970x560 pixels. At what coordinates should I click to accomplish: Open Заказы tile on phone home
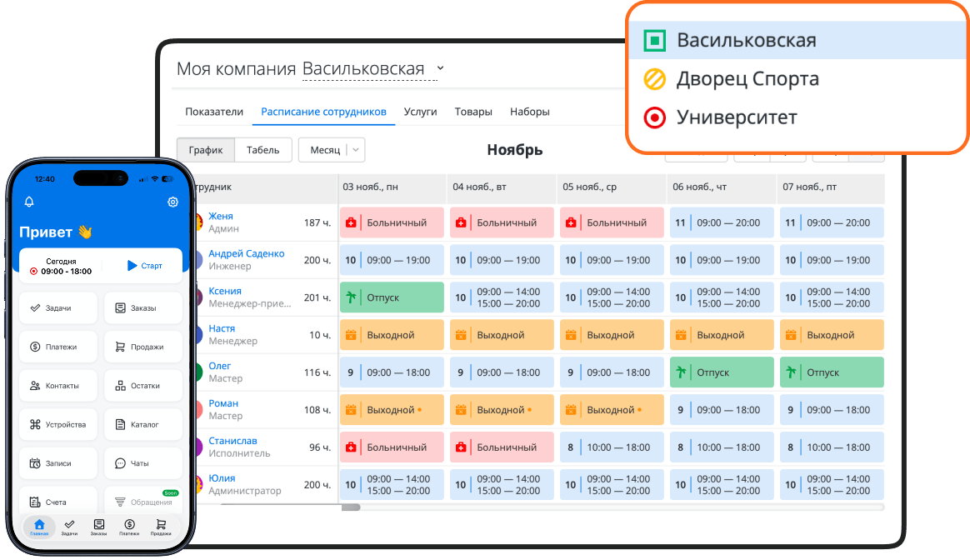click(142, 307)
